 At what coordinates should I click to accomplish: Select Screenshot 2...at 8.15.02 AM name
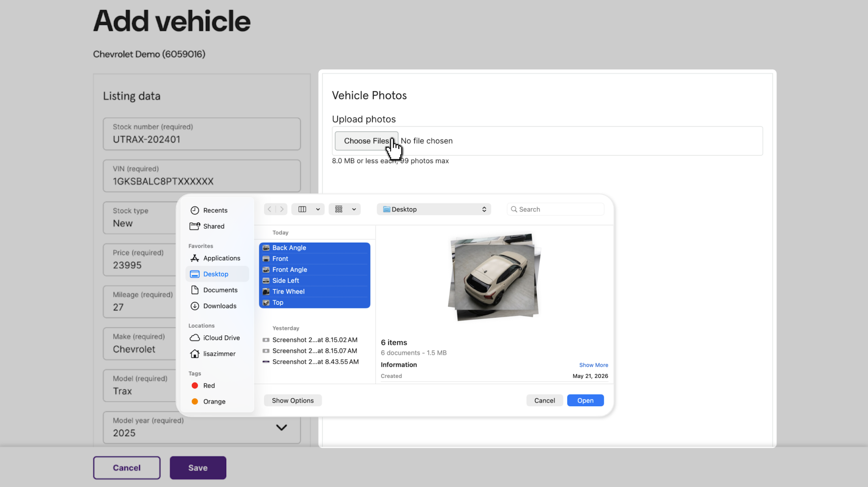point(315,340)
